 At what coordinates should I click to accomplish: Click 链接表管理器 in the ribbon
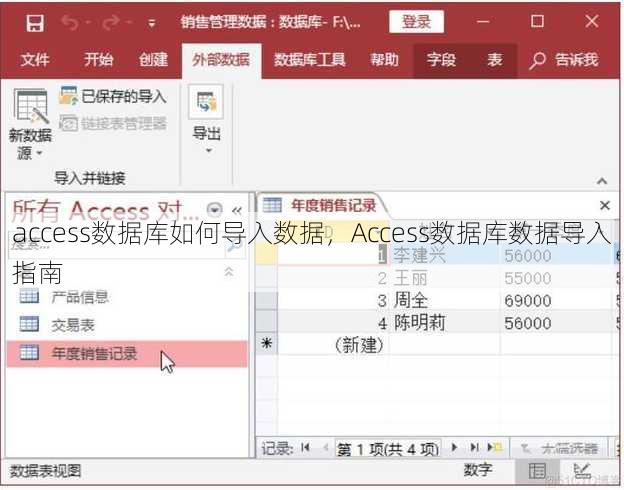point(113,123)
